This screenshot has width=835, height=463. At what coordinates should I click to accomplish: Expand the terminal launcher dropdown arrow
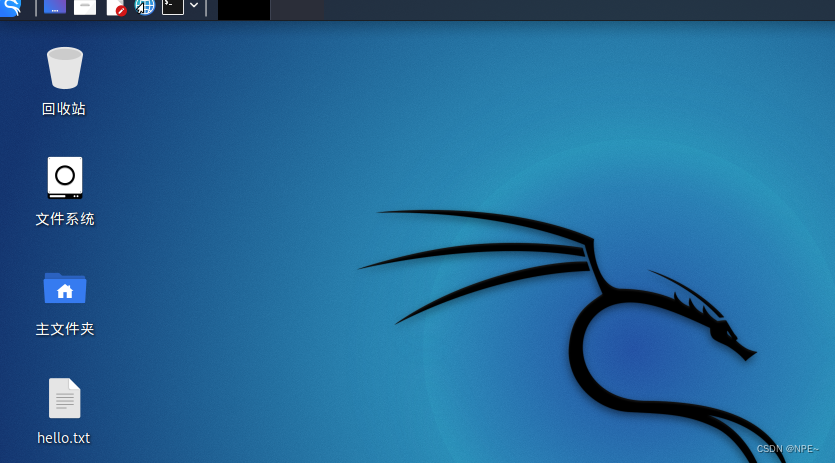194,5
